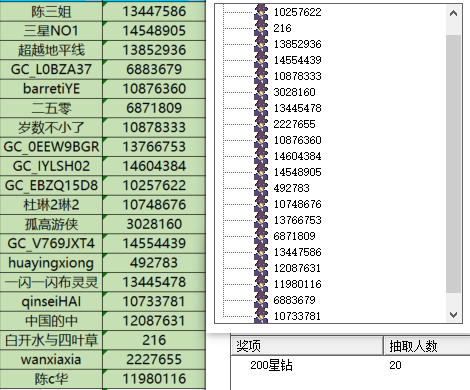Click the winner list scrollbar thumb
The height and width of the screenshot is (390, 470).
click(453, 164)
